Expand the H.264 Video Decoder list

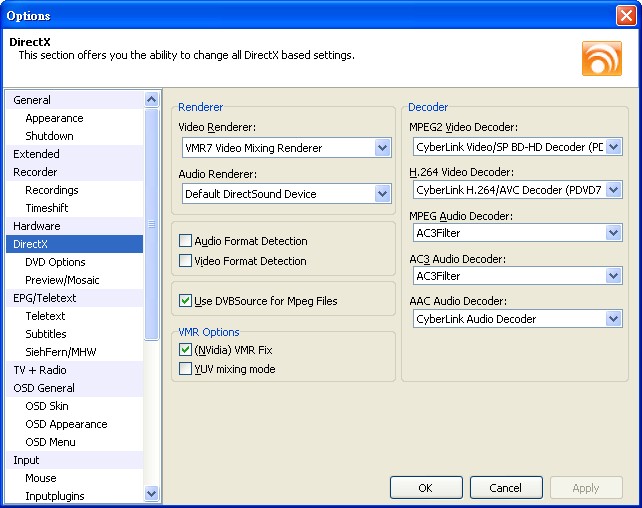point(613,189)
